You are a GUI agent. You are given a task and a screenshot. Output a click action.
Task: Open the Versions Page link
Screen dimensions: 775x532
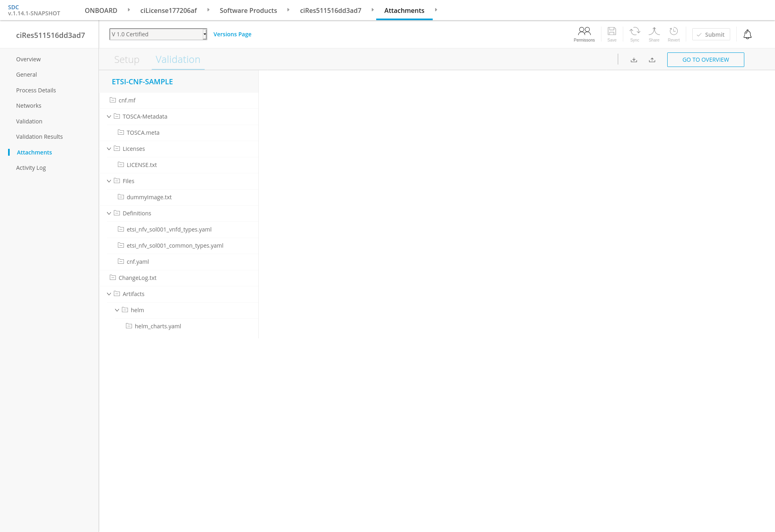point(232,34)
